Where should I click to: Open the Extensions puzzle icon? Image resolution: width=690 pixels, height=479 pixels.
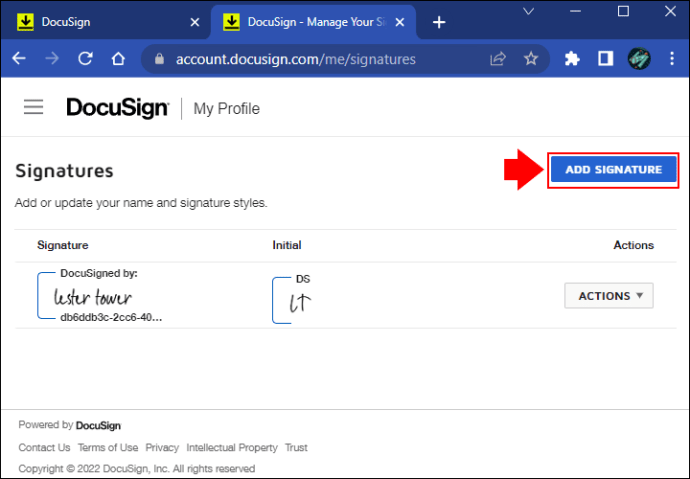click(x=572, y=59)
